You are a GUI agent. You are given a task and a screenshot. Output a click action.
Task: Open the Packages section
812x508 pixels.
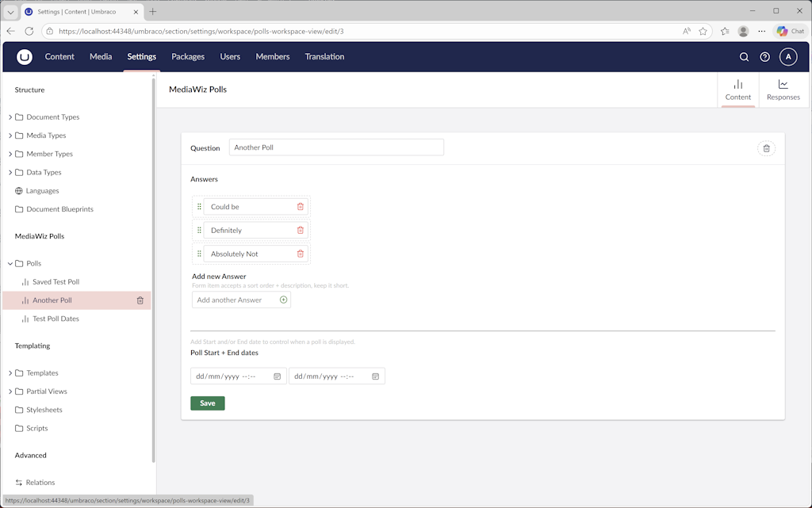click(188, 56)
